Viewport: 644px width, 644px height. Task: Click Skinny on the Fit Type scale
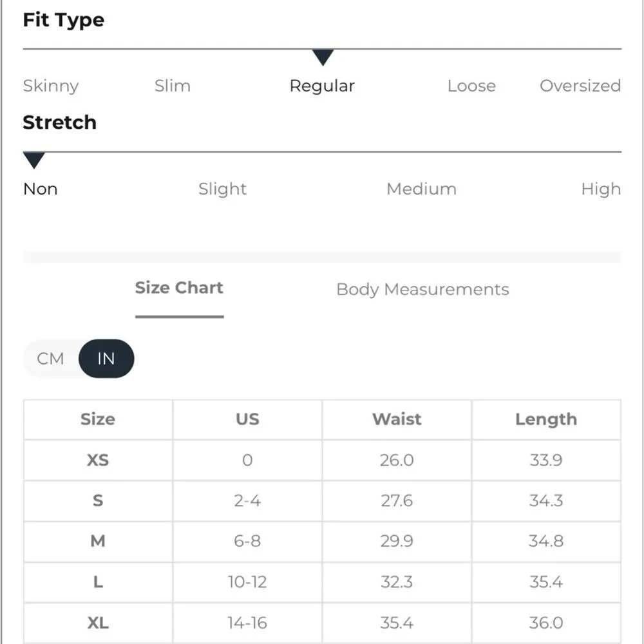click(51, 86)
